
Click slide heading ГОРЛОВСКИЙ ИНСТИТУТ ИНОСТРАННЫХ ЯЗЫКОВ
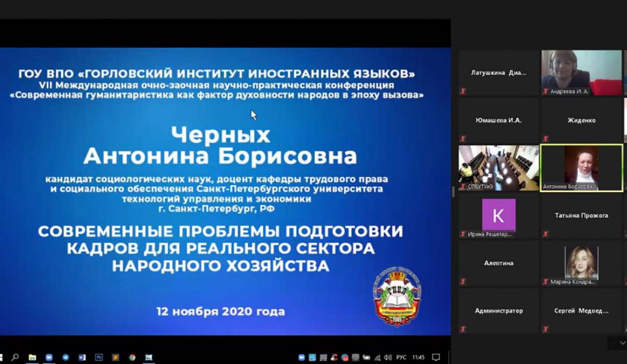218,73
